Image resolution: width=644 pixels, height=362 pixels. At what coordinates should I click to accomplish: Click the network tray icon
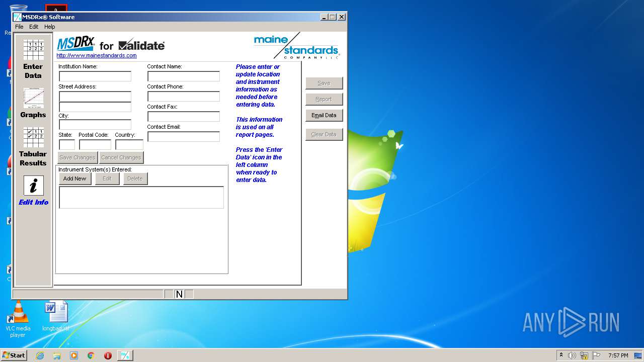pos(584,355)
